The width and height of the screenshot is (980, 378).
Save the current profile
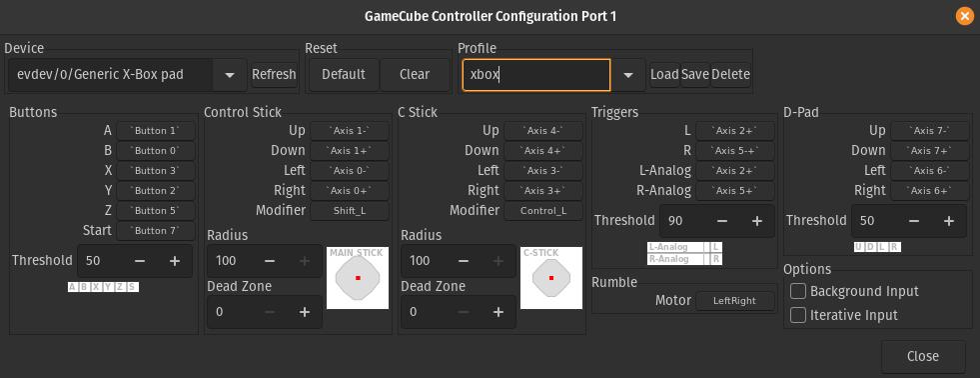[x=695, y=74]
